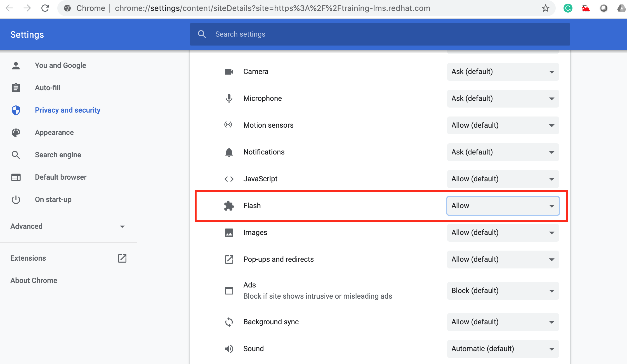The image size is (627, 364).
Task: Go to Search engine settings
Action: pyautogui.click(x=58, y=155)
